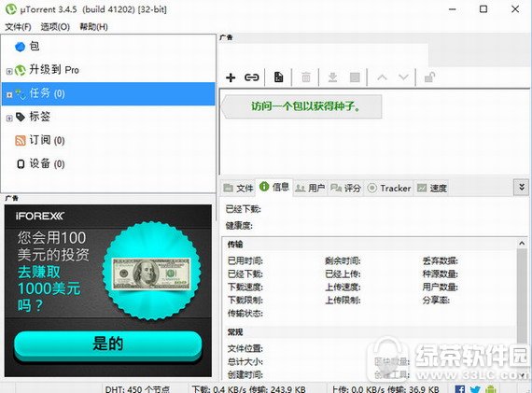The width and height of the screenshot is (532, 393).
Task: Click the 访问一个包以获得种子 banner
Action: coord(302,106)
